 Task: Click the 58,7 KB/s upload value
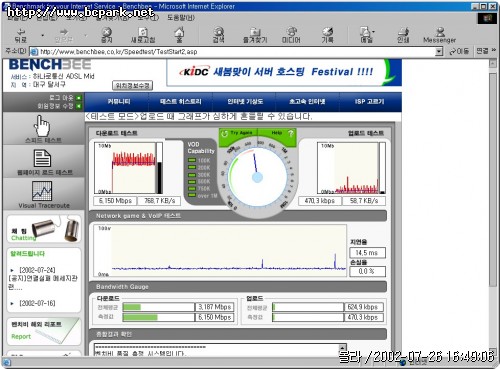(x=364, y=201)
